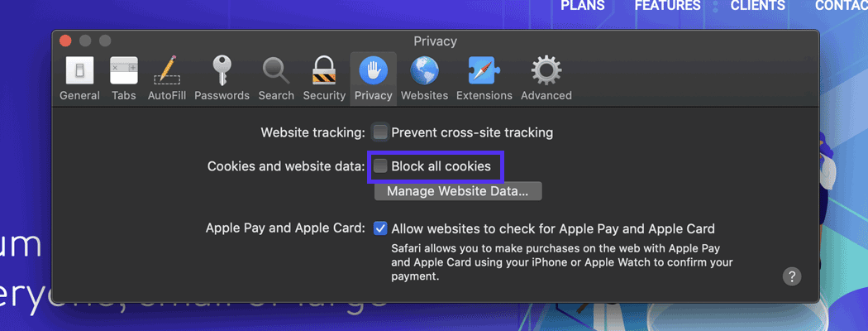Image resolution: width=868 pixels, height=331 pixels.
Task: Open the General preferences pane
Action: click(79, 78)
